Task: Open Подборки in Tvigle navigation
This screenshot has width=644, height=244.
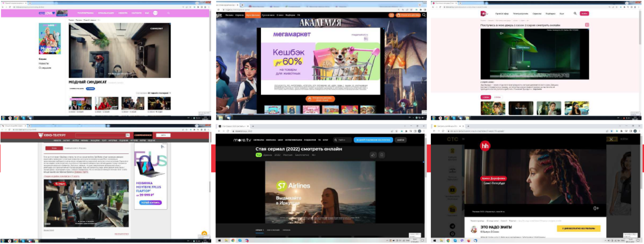Action: (x=290, y=15)
